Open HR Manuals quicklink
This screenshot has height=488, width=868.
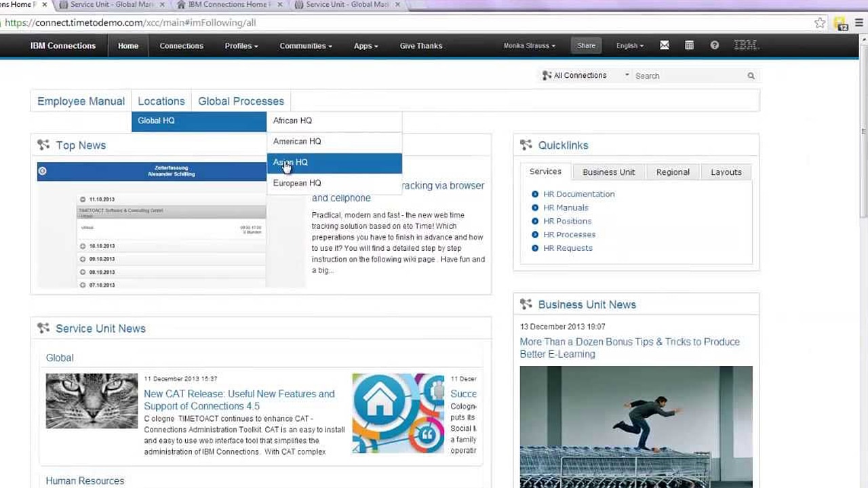(x=566, y=208)
